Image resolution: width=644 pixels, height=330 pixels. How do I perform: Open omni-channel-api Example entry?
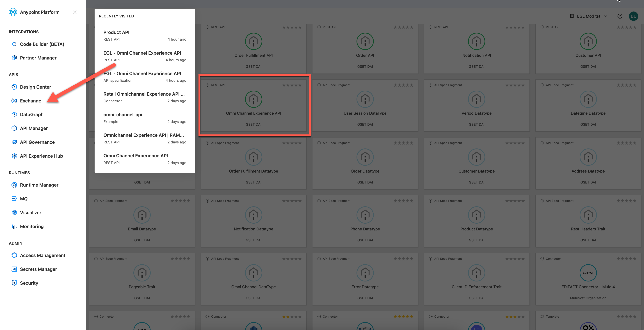click(145, 118)
